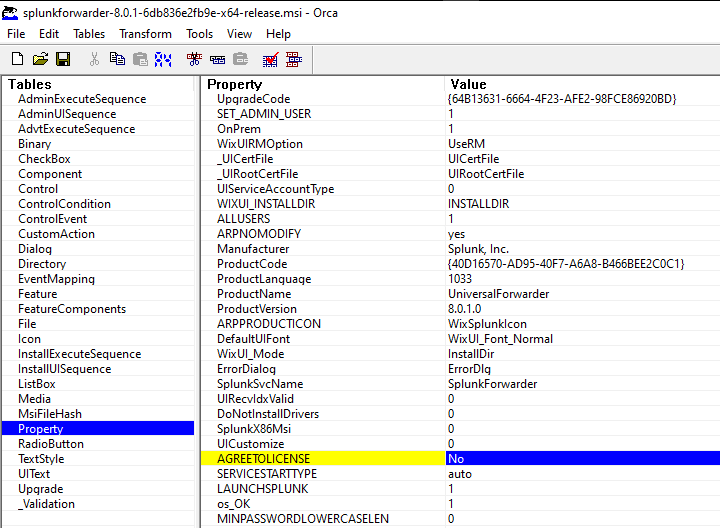Open the Tools menu

[x=199, y=34]
